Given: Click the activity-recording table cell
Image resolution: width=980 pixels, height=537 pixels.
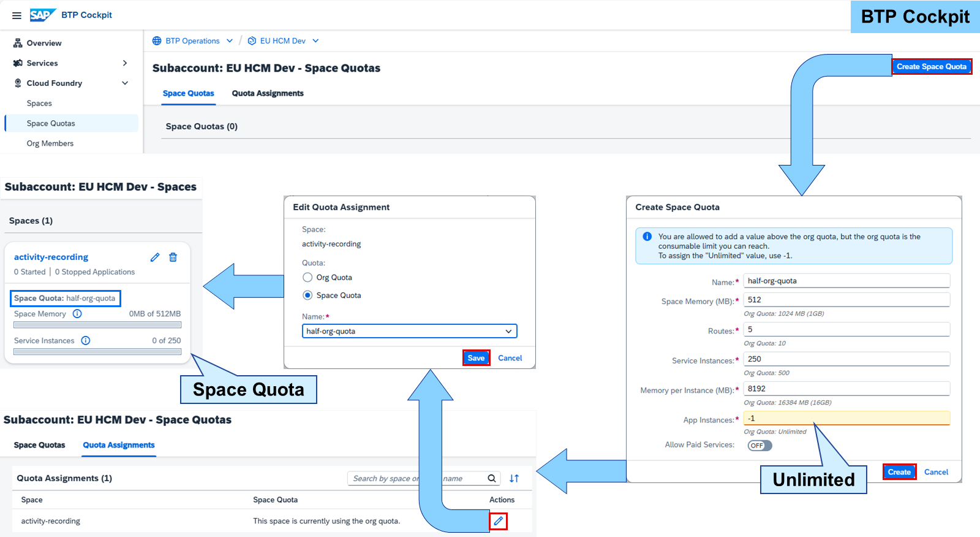Looking at the screenshot, I should click(x=51, y=521).
